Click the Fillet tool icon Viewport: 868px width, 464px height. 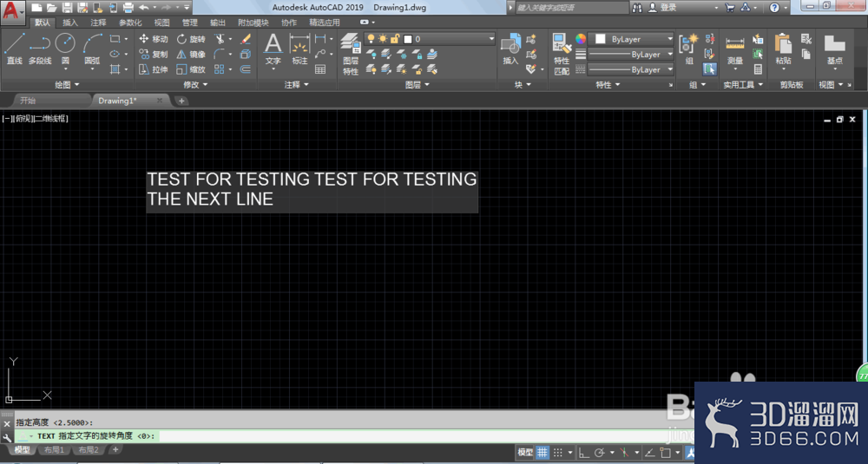coord(220,54)
